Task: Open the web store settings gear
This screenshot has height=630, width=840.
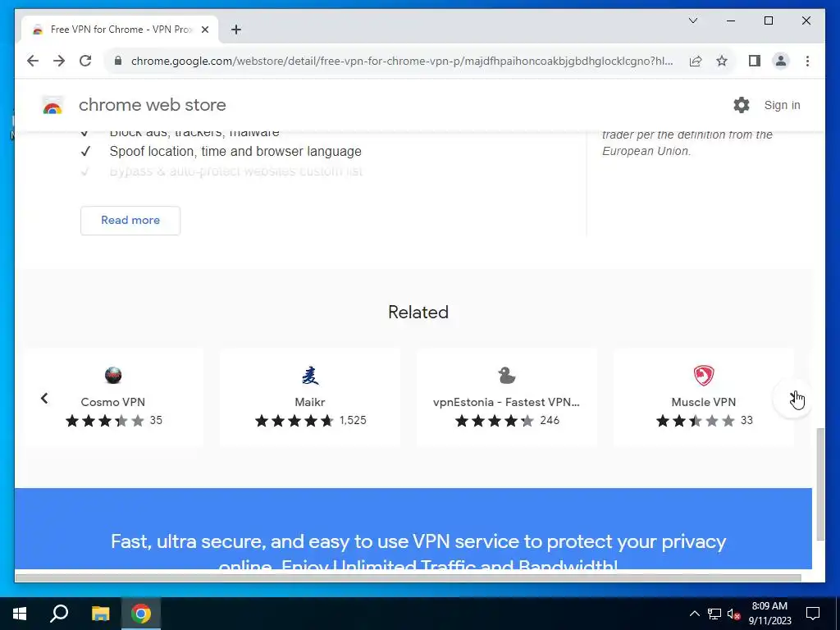Action: click(742, 105)
